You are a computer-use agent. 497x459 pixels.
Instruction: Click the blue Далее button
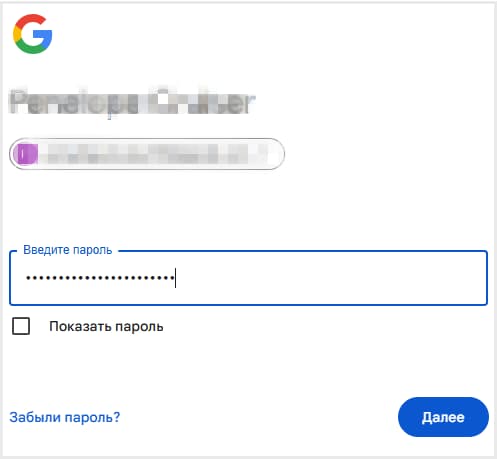click(443, 417)
